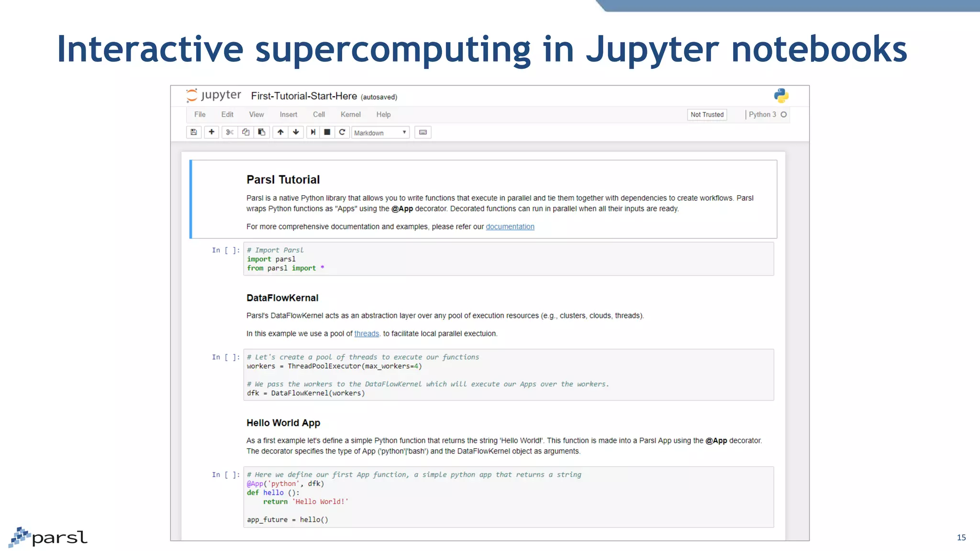
Task: Click the parsl logo on the slide
Action: (x=48, y=537)
